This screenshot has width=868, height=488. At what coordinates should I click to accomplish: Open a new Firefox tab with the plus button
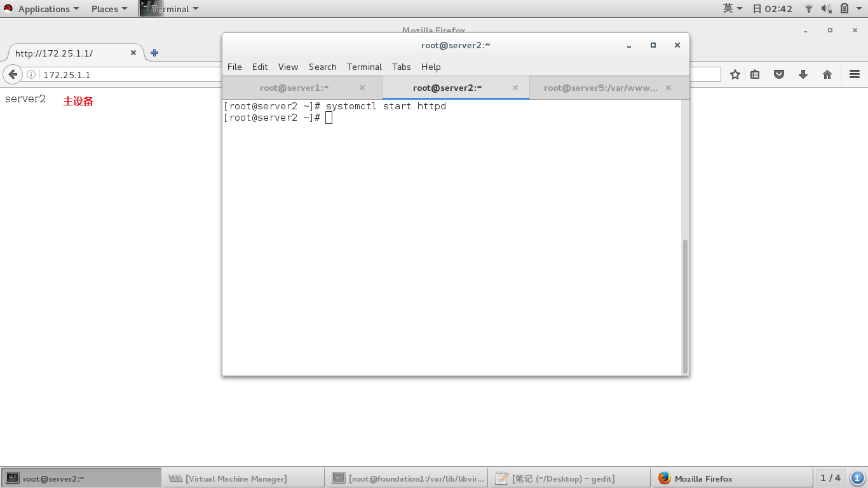click(x=154, y=53)
